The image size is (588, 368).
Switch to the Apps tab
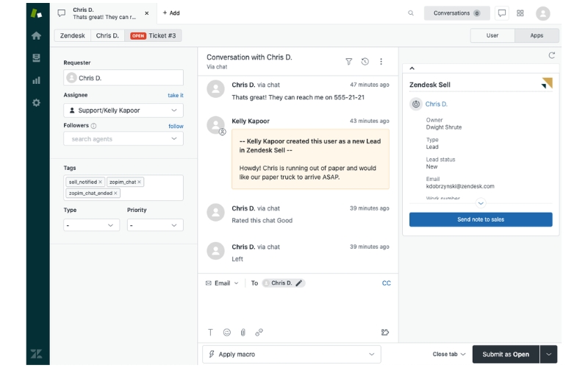click(537, 35)
